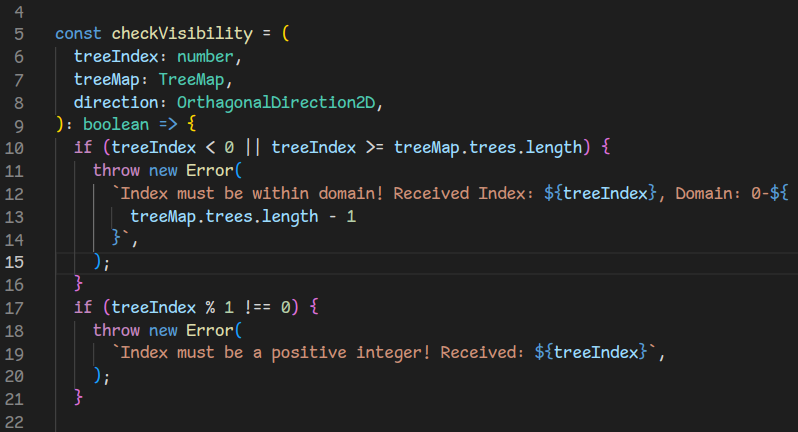Click the empty line 22

click(300, 421)
